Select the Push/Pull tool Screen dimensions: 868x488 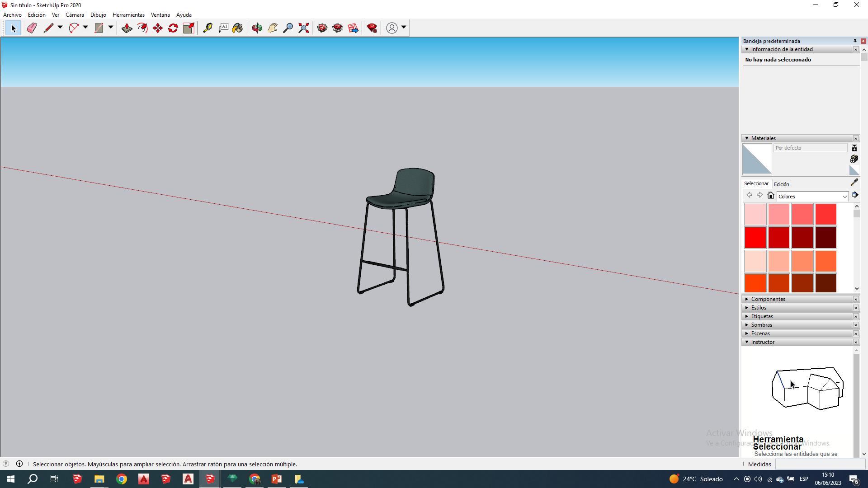[127, 28]
